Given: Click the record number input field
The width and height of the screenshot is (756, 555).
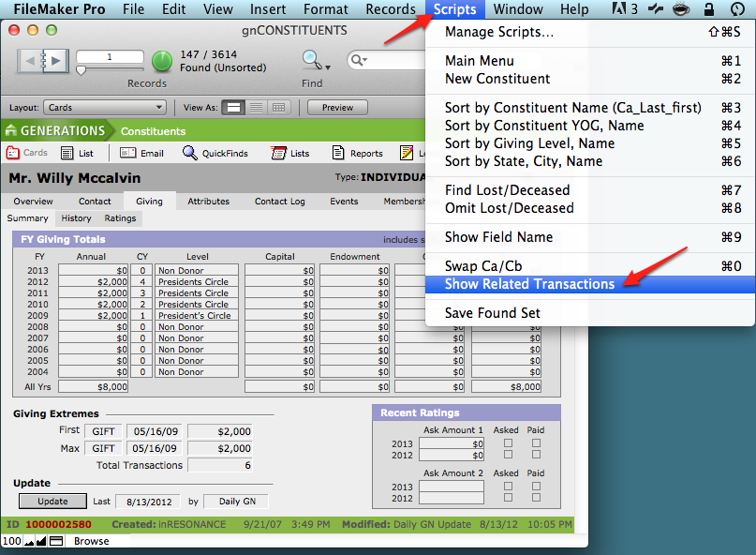Looking at the screenshot, I should pos(110,58).
